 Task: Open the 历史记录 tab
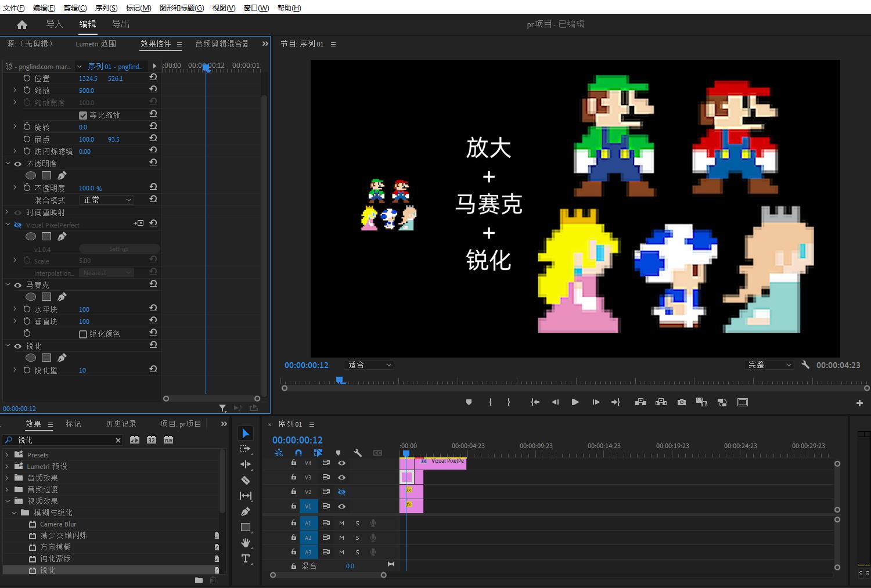pyautogui.click(x=121, y=424)
